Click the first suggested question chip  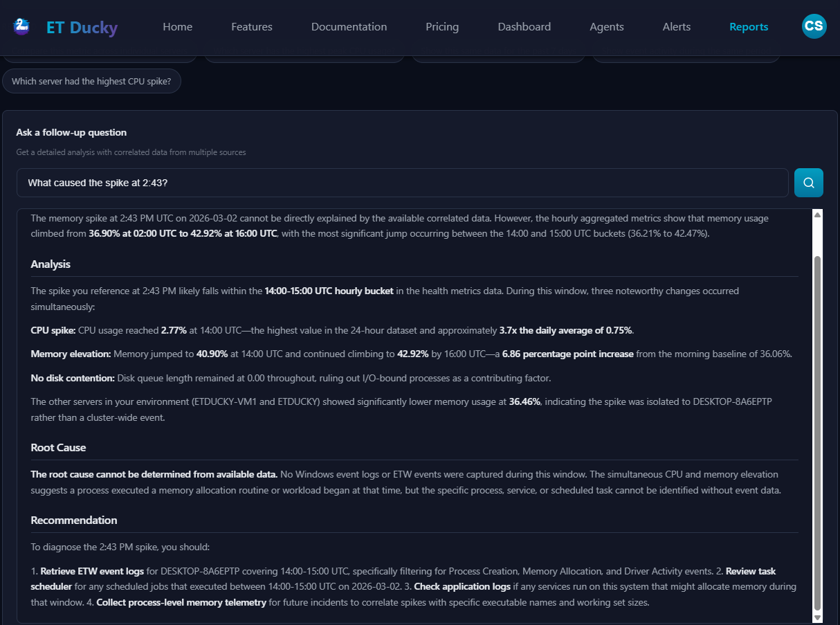click(x=99, y=54)
